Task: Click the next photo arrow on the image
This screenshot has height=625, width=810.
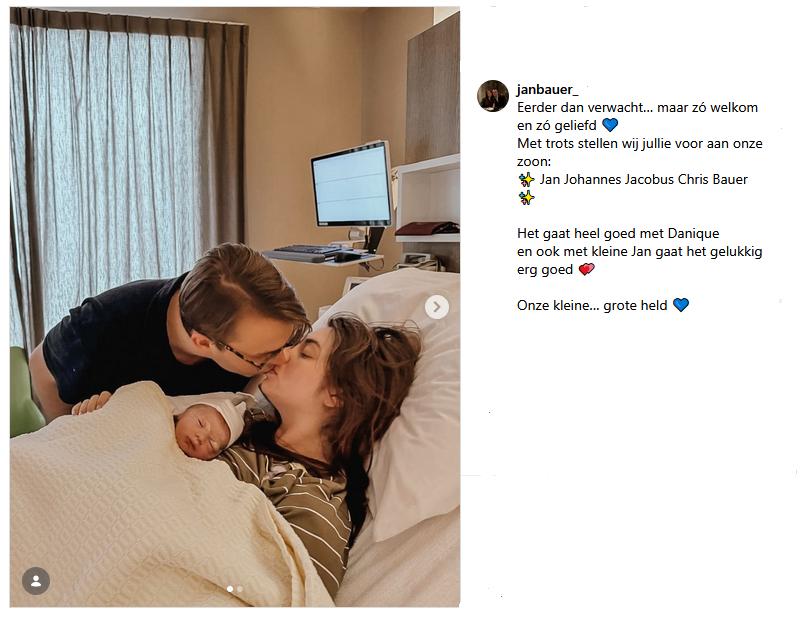Action: point(437,307)
